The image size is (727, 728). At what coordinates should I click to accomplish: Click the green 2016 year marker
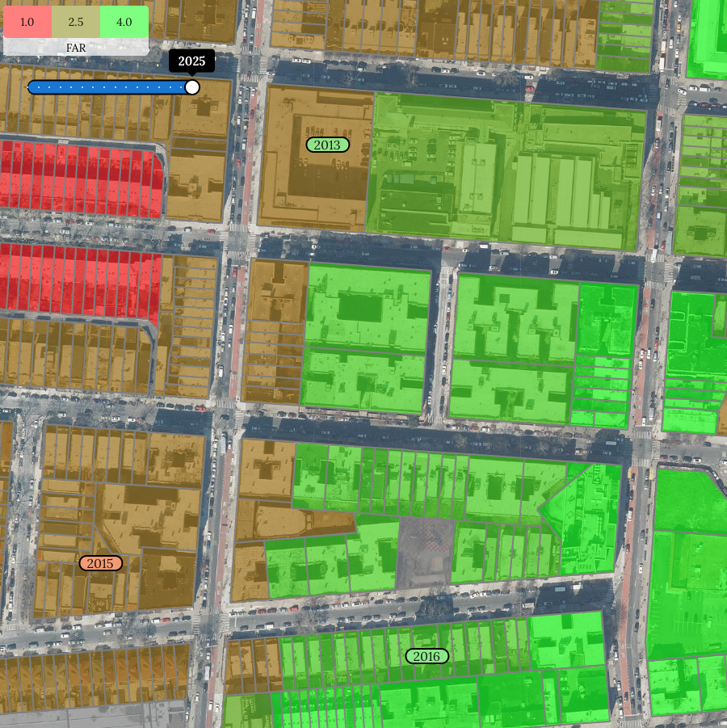point(427,656)
